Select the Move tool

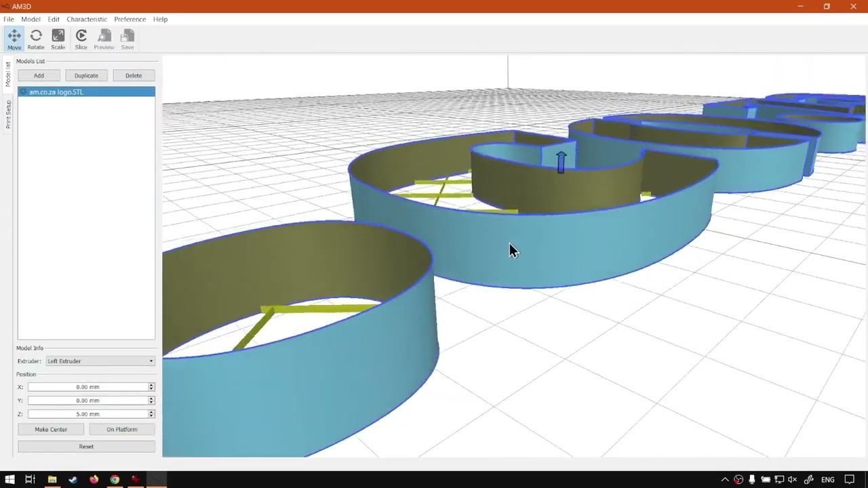tap(14, 39)
